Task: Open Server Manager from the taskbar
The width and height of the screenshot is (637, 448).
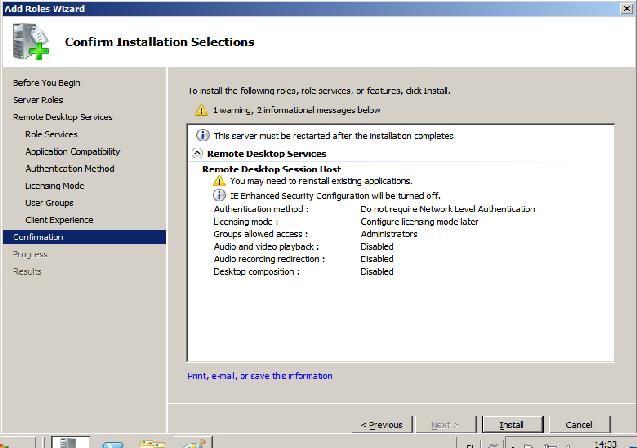Action: pos(70,442)
